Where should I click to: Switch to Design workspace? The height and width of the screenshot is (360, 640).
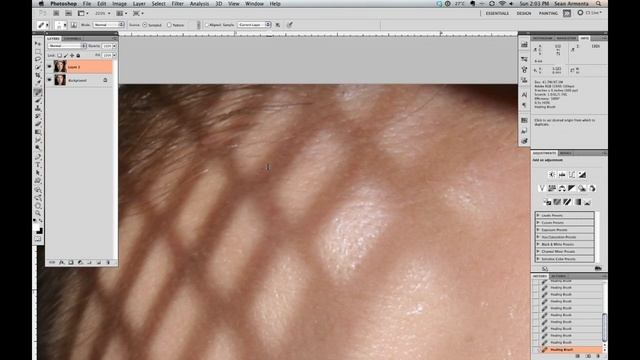tap(524, 13)
